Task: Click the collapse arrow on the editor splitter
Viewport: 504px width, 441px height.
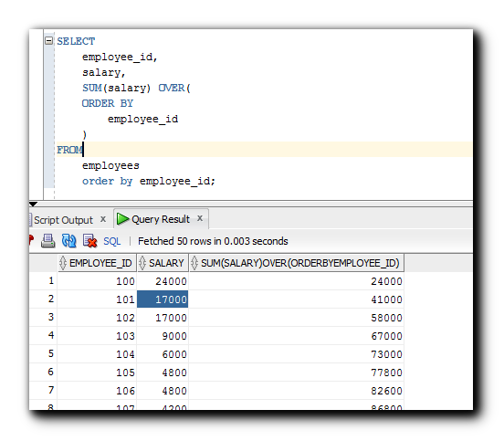Action: point(33,205)
